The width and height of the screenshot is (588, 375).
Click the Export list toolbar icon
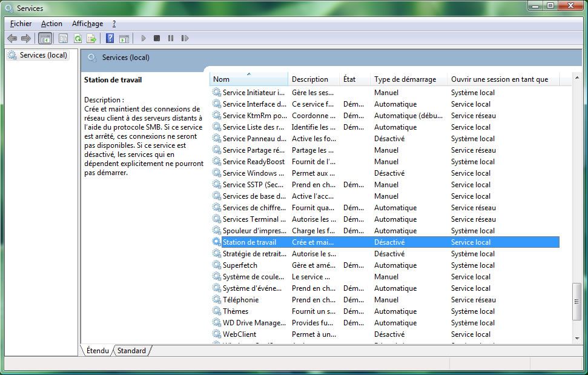91,38
